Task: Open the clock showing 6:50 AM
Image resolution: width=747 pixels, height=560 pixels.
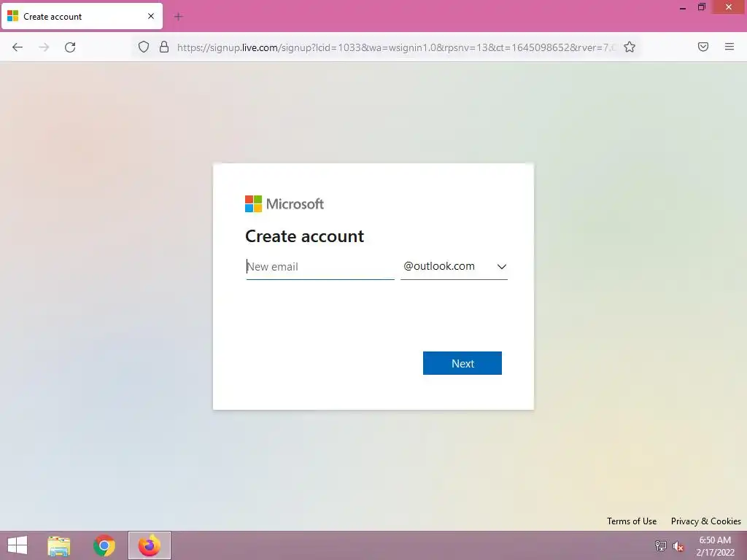Action: [x=715, y=546]
